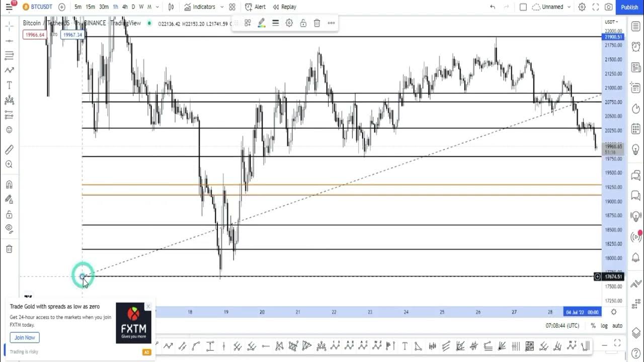Activate the zoom in tool
The height and width of the screenshot is (362, 644).
click(x=9, y=164)
